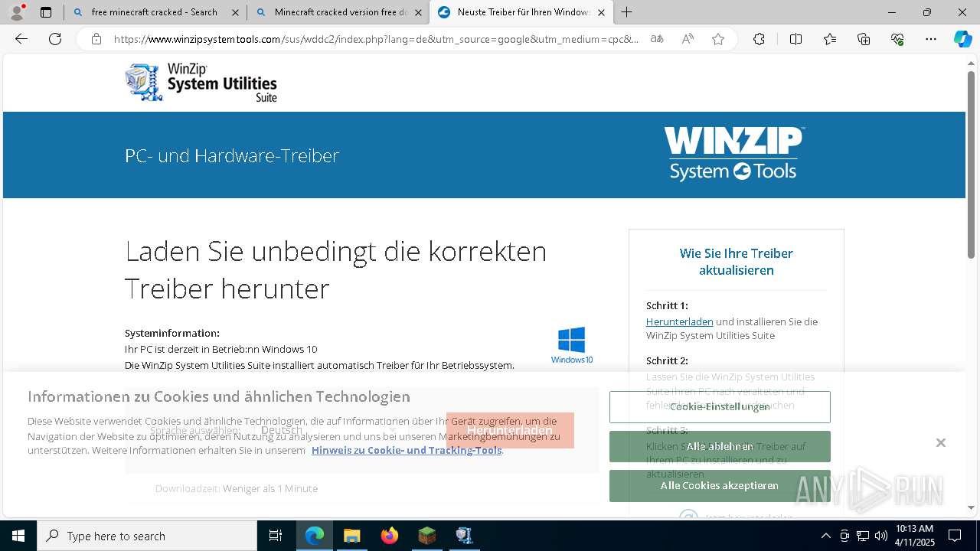
Task: Open File Explorer from the taskbar
Action: pyautogui.click(x=351, y=536)
